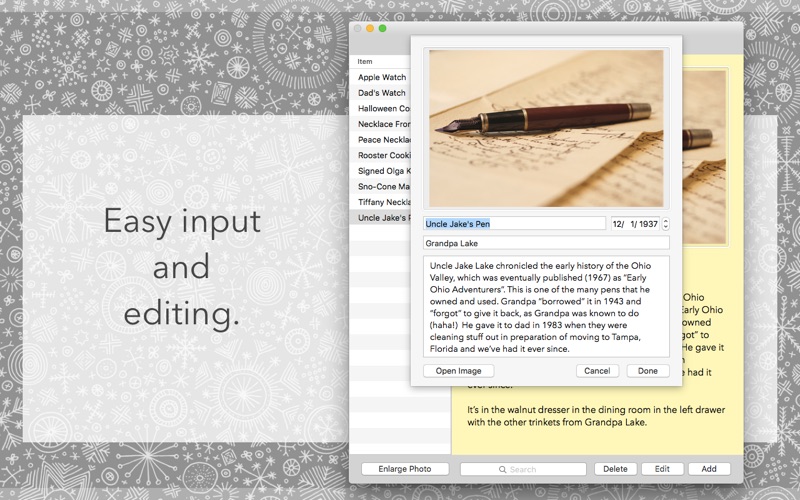This screenshot has height=500, width=800.
Task: Select the Halloween Co… list item
Action: (x=380, y=108)
